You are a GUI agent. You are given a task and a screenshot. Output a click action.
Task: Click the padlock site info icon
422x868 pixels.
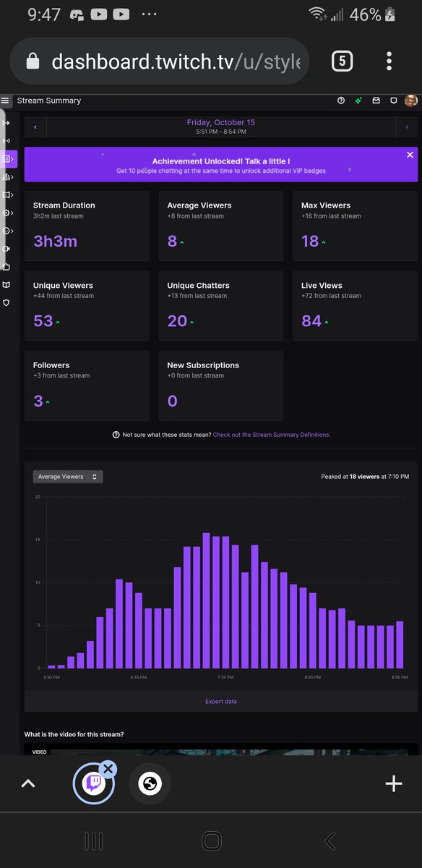pos(32,61)
